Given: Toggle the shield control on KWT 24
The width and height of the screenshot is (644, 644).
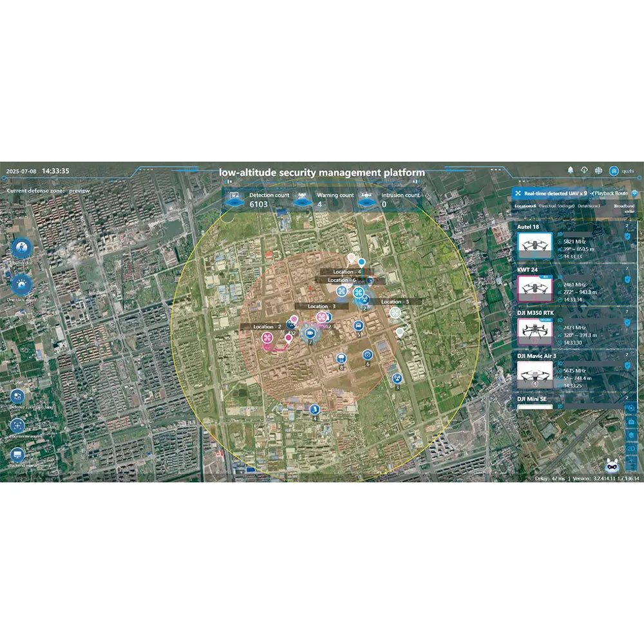Looking at the screenshot, I should tap(627, 279).
